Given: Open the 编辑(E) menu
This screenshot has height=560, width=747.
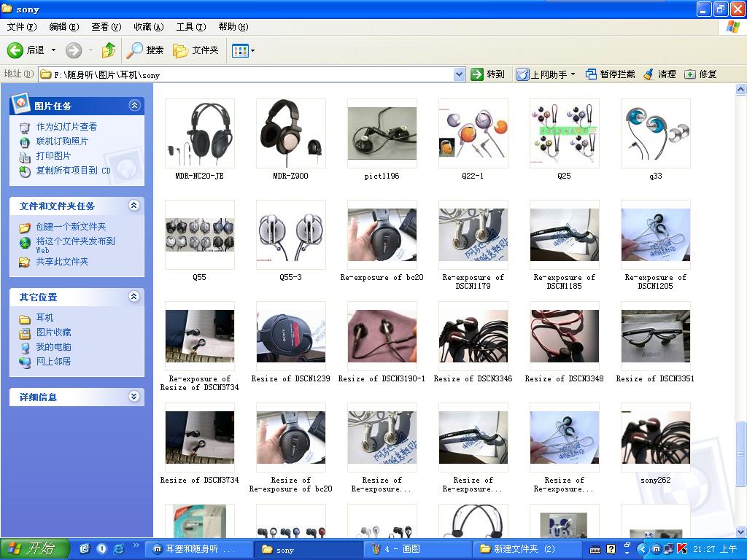Looking at the screenshot, I should tap(64, 27).
